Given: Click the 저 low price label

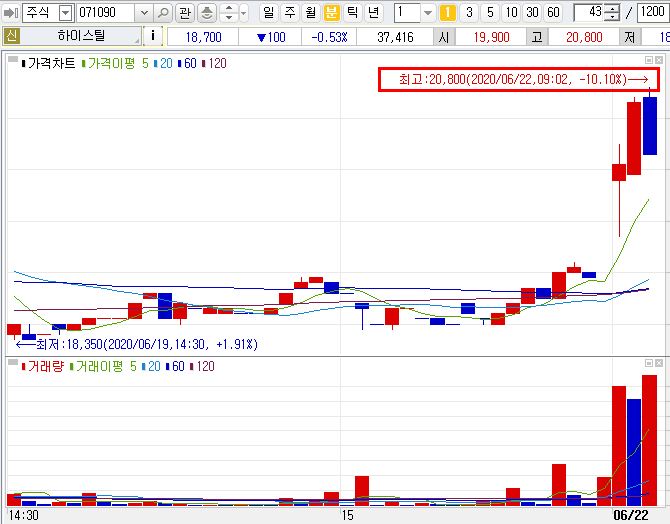Looking at the screenshot, I should 630,37.
